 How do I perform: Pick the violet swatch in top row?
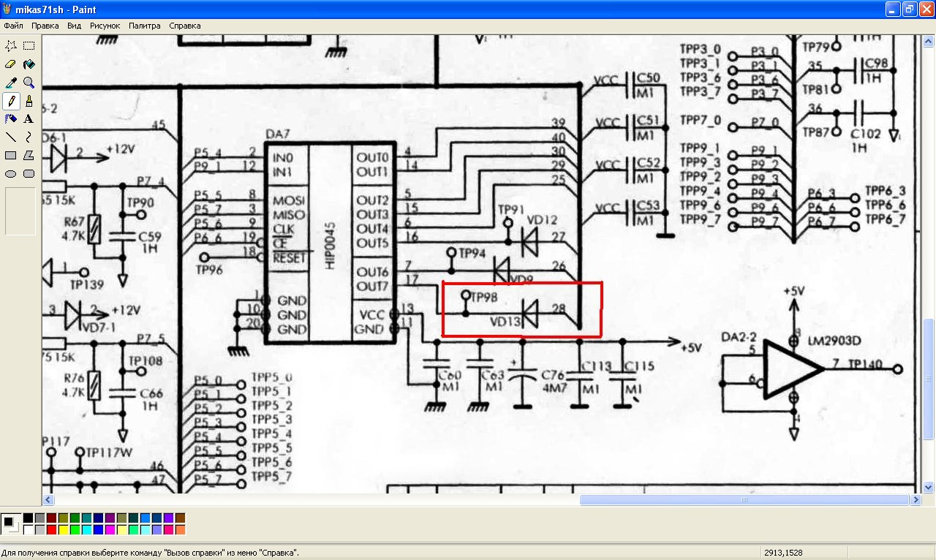169,518
